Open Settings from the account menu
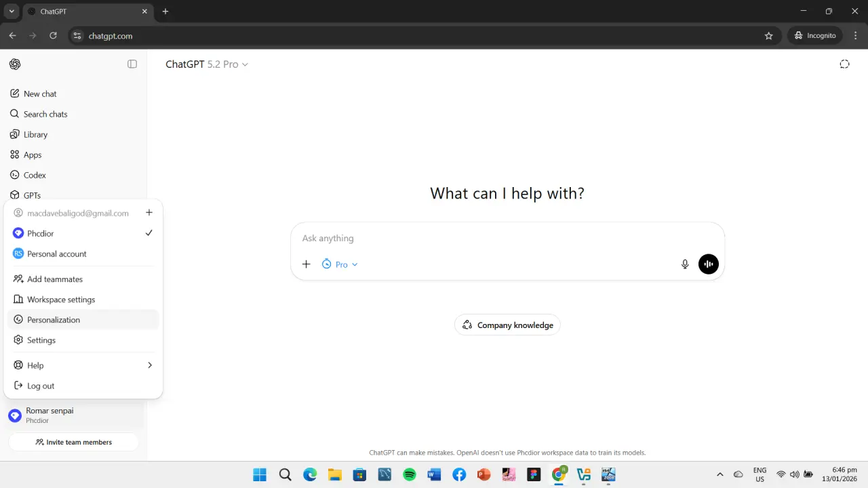Viewport: 868px width, 488px height. pos(83,340)
